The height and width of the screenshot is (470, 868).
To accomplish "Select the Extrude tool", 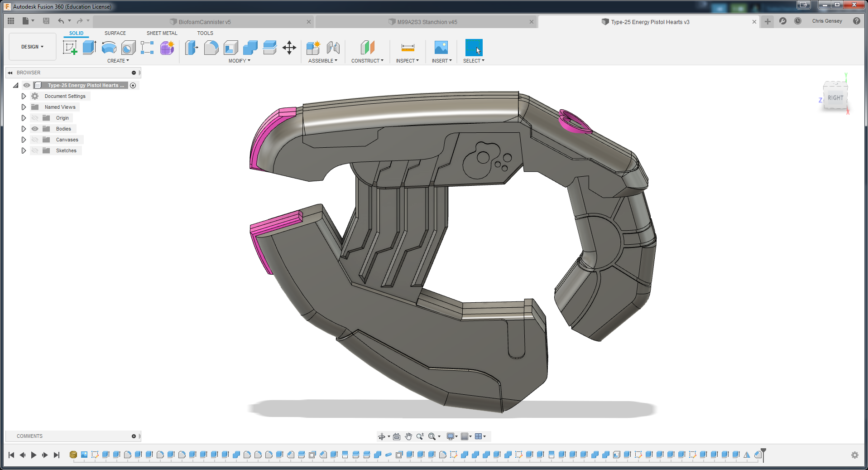I will pyautogui.click(x=89, y=48).
